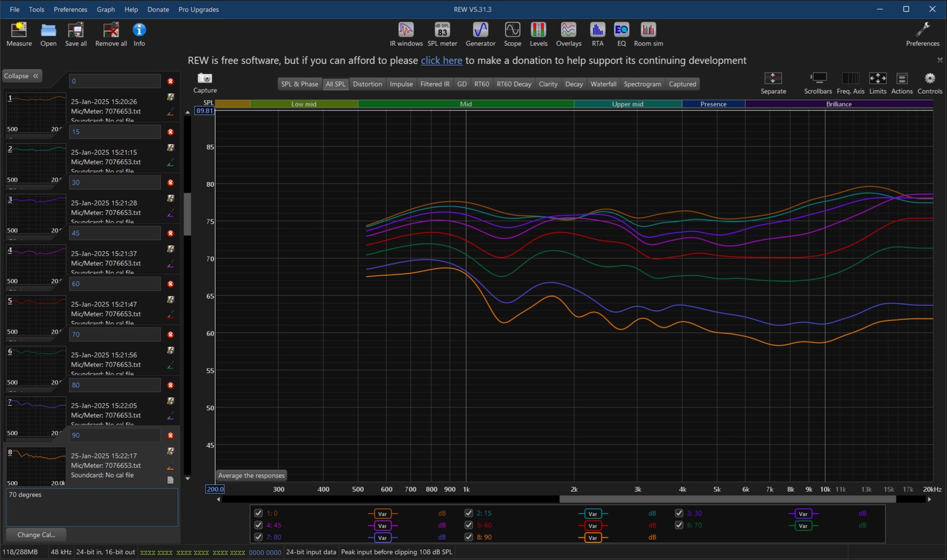Click the 'click here' donation link
947x560 pixels.
(441, 60)
